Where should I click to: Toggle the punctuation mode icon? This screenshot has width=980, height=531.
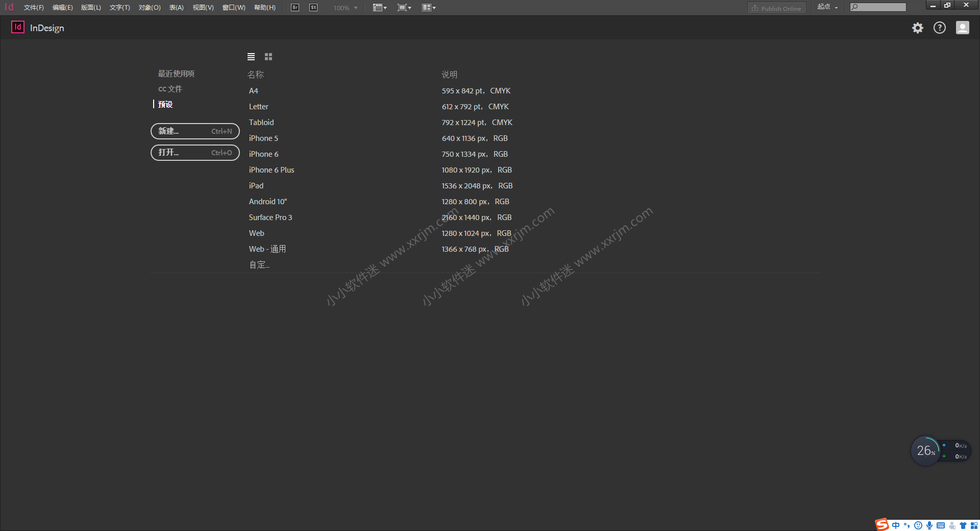(906, 525)
